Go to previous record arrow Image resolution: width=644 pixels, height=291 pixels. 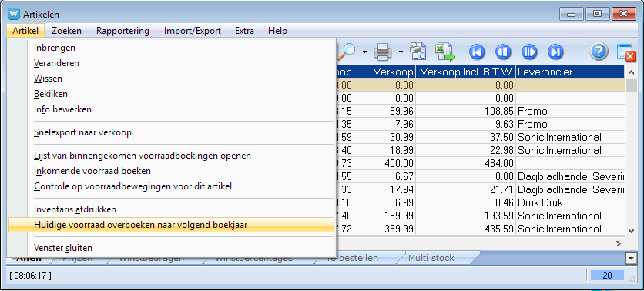(x=503, y=52)
